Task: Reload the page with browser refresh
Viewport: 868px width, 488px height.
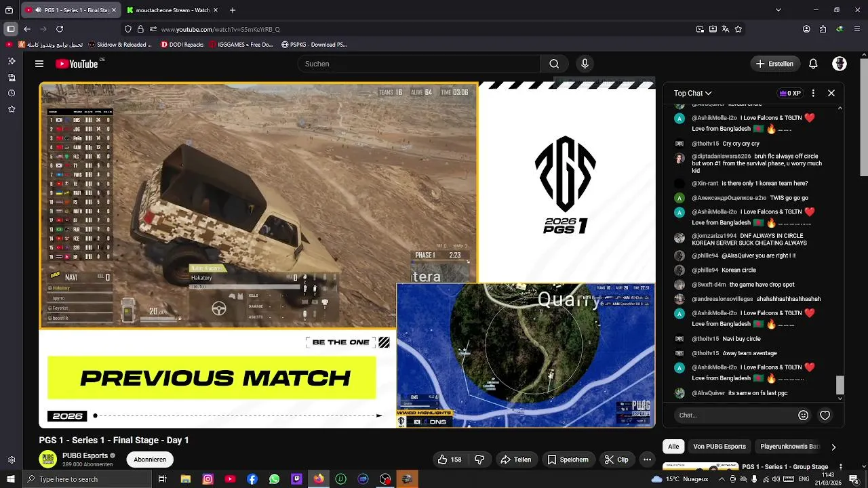Action: coord(60,29)
